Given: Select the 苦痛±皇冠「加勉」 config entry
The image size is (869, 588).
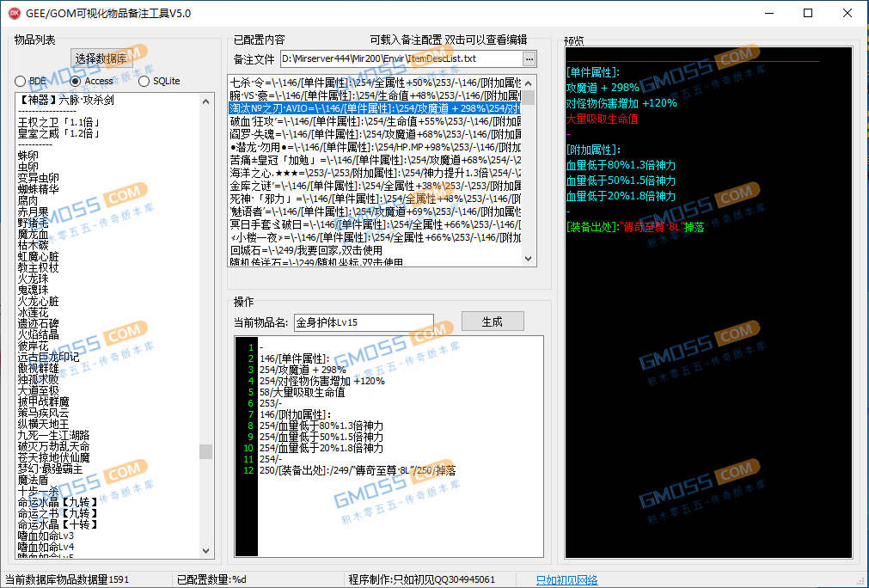Looking at the screenshot, I should point(376,160).
